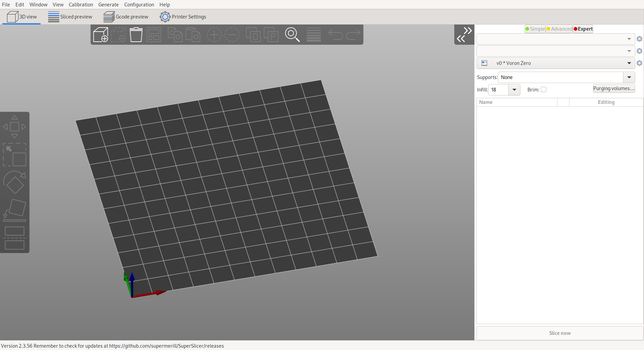Click Purging volumes button
644x350 pixels.
tap(614, 88)
